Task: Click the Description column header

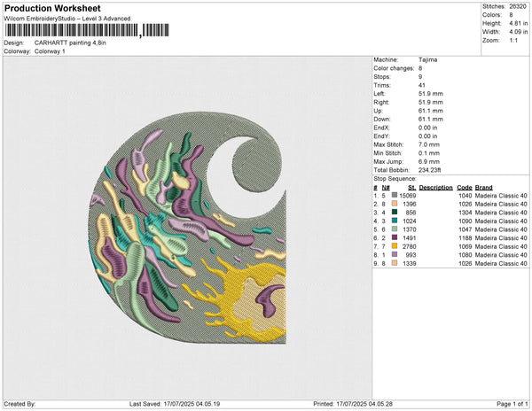Action: point(436,187)
